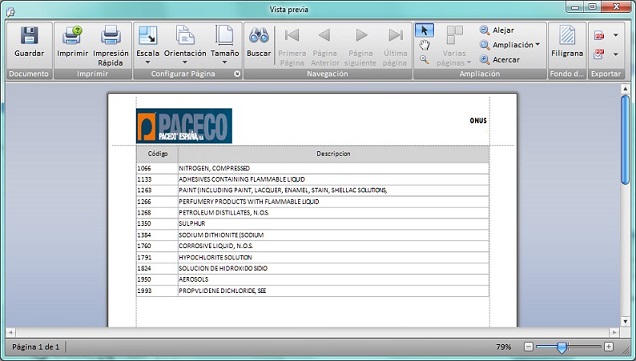The height and width of the screenshot is (361, 636).
Task: Click the zoom minus button in status bar
Action: click(528, 346)
